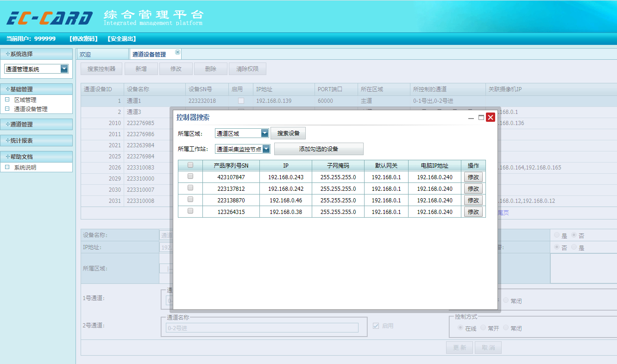The width and height of the screenshot is (617, 364).
Task: Select device row 223310008
Action: pos(140,201)
